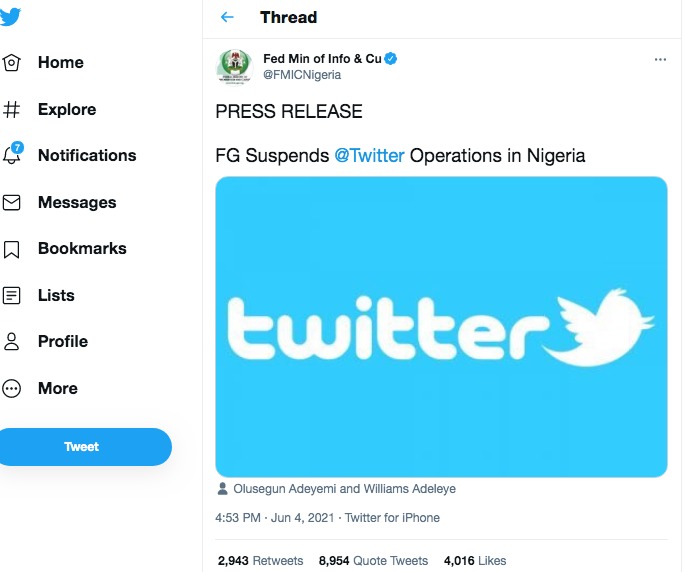Click the Twitter bird logo
686x572 pixels.
pyautogui.click(x=10, y=17)
